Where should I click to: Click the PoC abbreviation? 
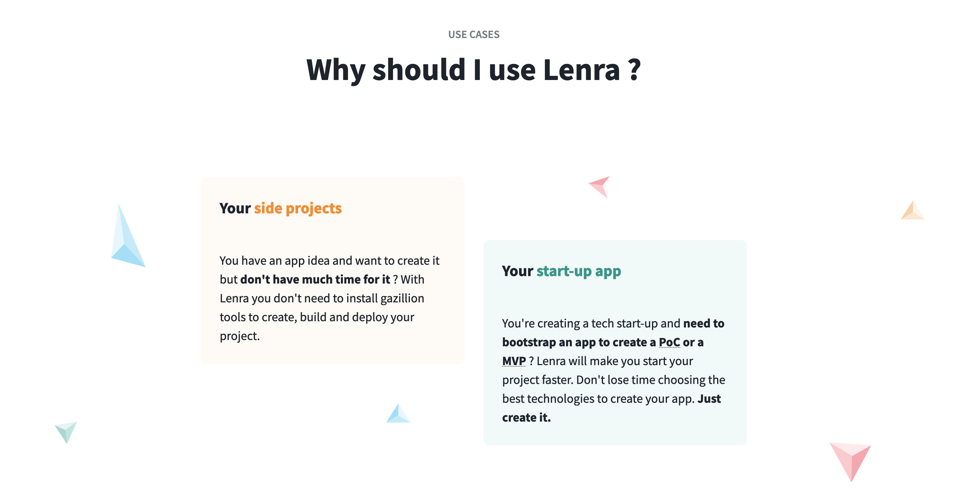pos(669,342)
